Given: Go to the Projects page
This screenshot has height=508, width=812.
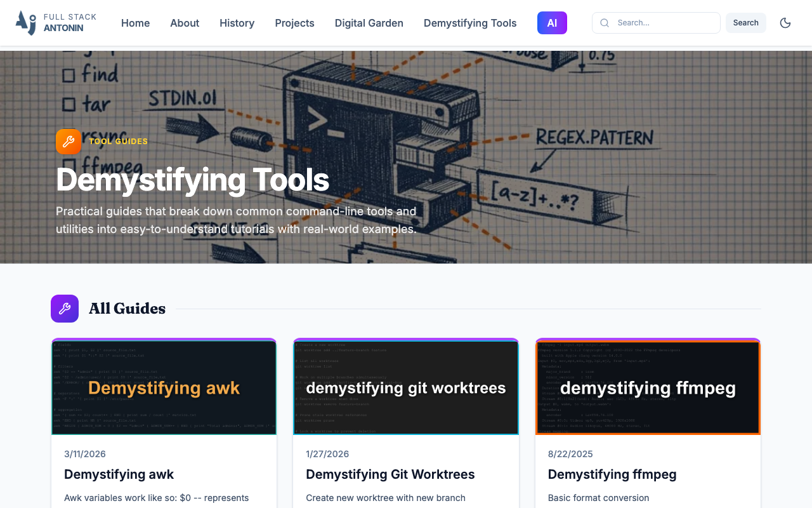Looking at the screenshot, I should [x=294, y=23].
